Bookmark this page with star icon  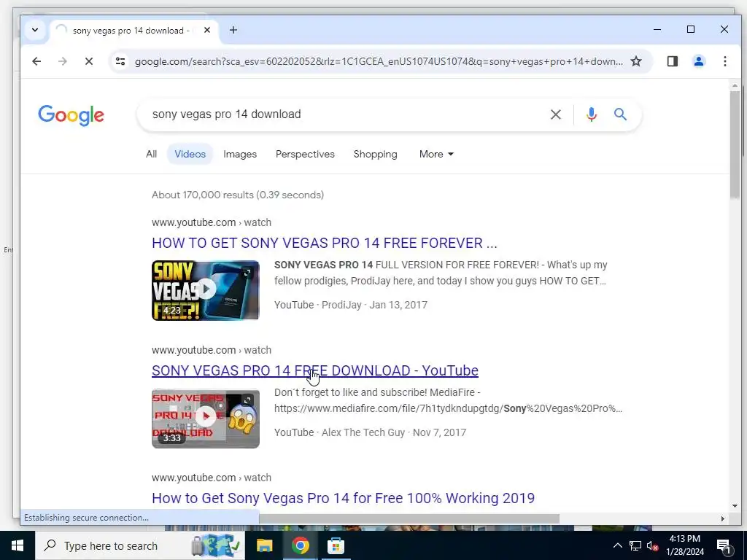636,61
